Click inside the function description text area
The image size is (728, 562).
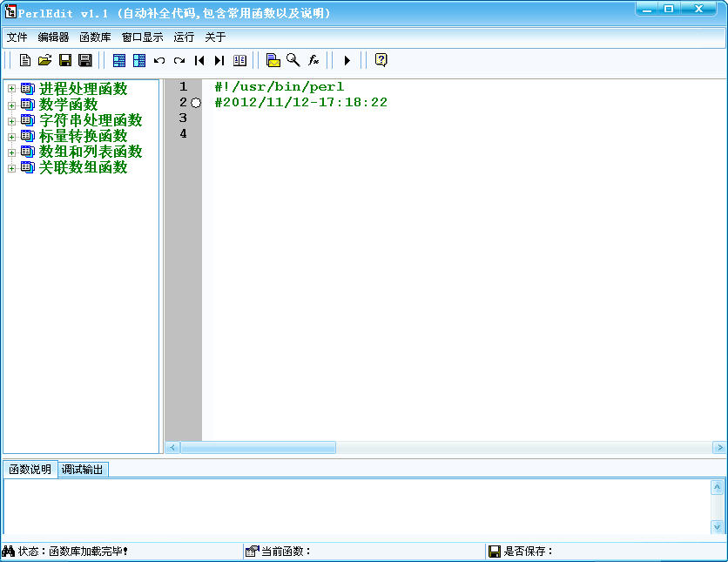coord(356,506)
